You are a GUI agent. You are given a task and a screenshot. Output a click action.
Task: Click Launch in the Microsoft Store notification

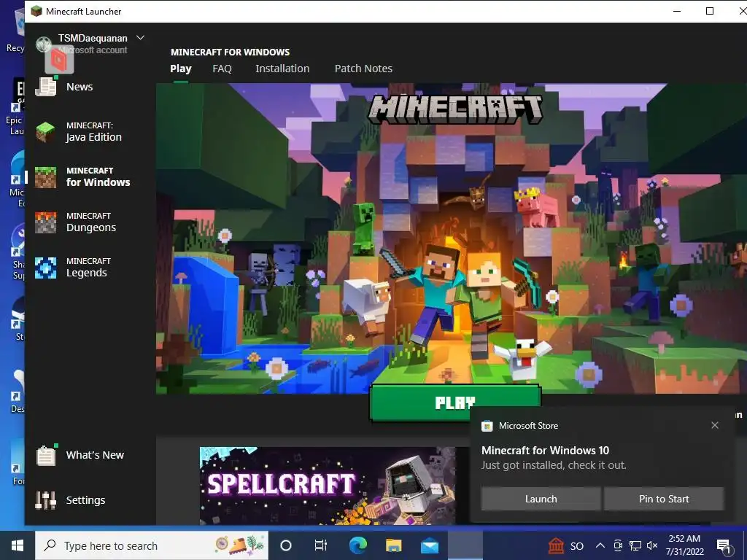tap(541, 499)
